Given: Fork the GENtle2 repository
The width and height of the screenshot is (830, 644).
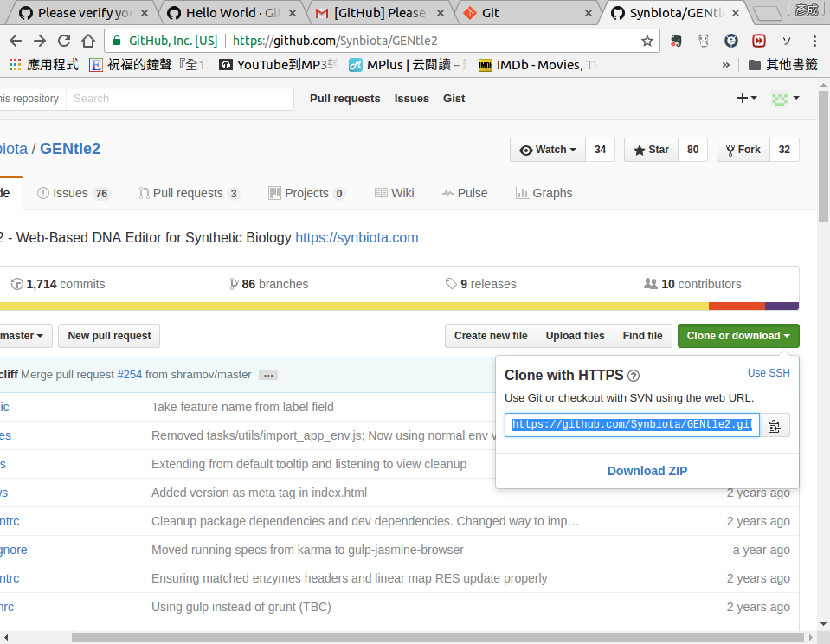Looking at the screenshot, I should (x=743, y=150).
